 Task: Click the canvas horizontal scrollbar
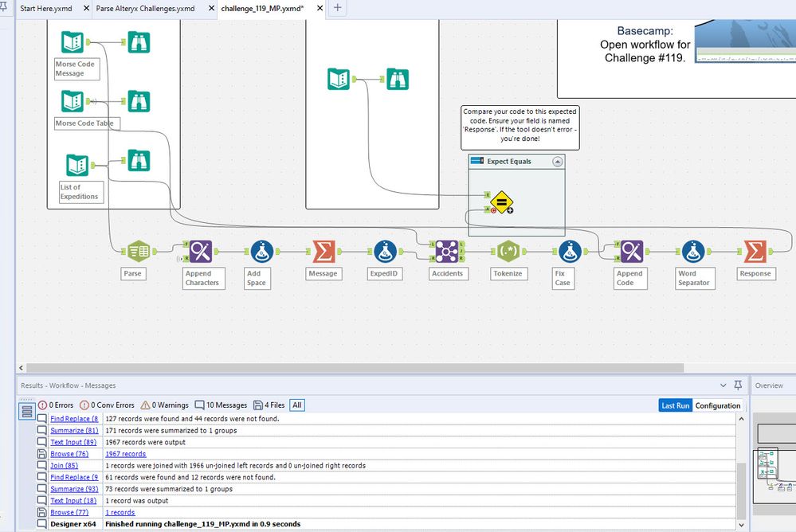click(355, 367)
